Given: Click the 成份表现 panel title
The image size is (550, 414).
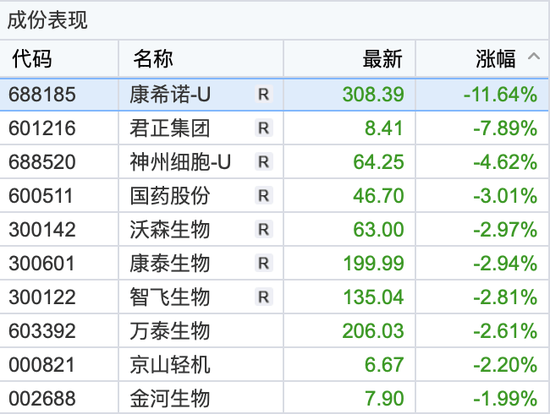Looking at the screenshot, I should [x=47, y=20].
